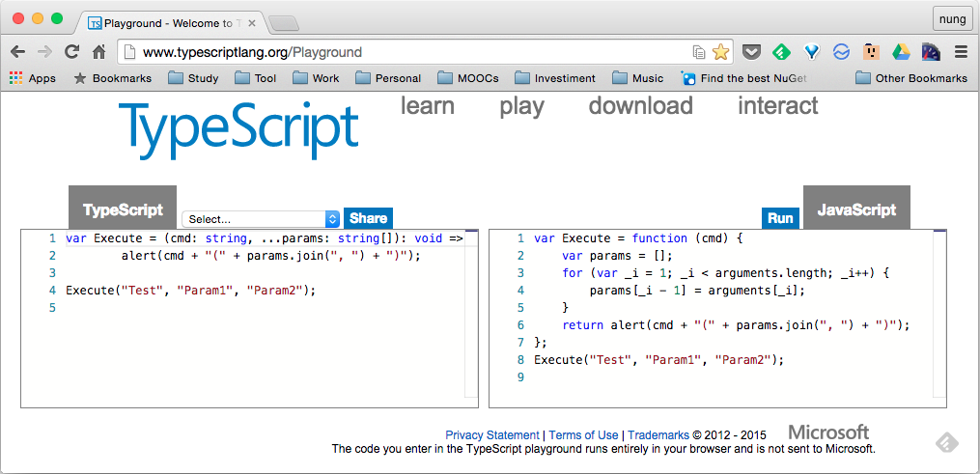Screen dimensions: 980x474
Task: Open the Music bookmarks folder
Action: [637, 78]
